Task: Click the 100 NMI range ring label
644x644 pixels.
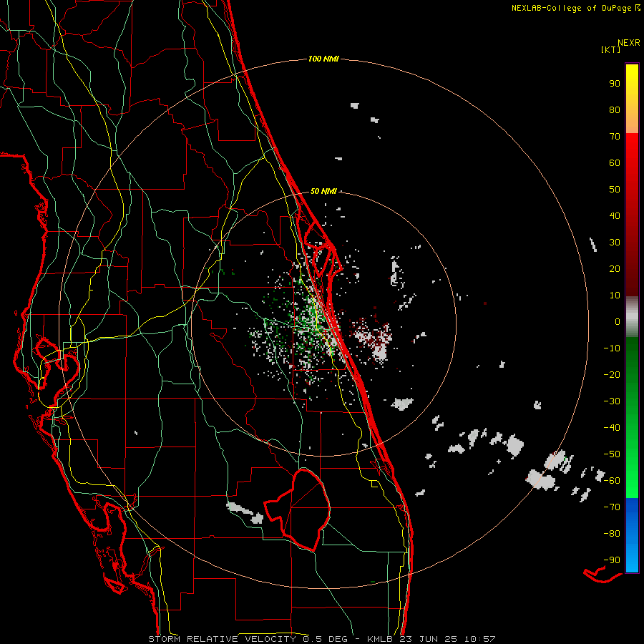Action: pos(323,59)
